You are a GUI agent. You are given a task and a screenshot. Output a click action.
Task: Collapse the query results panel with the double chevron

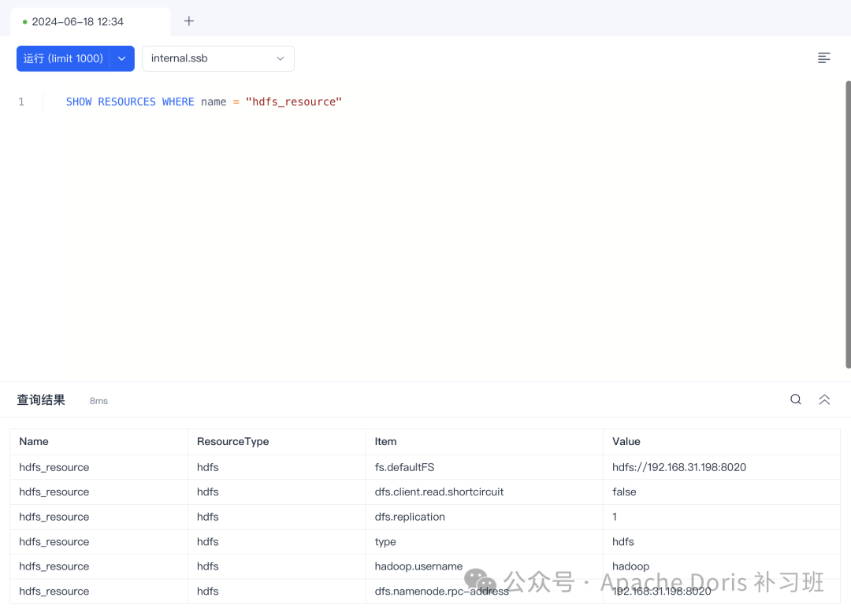(x=824, y=399)
